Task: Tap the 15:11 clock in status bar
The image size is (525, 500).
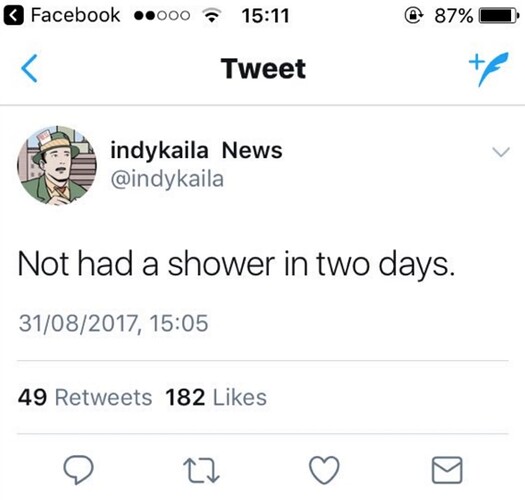Action: click(x=266, y=16)
